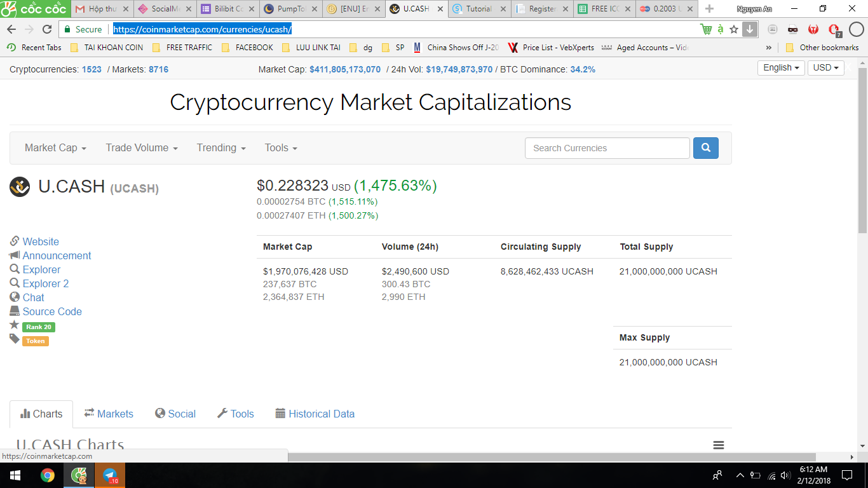Screen dimensions: 868x488
Task: Open the chart hamburger menu icon
Action: coord(719,445)
